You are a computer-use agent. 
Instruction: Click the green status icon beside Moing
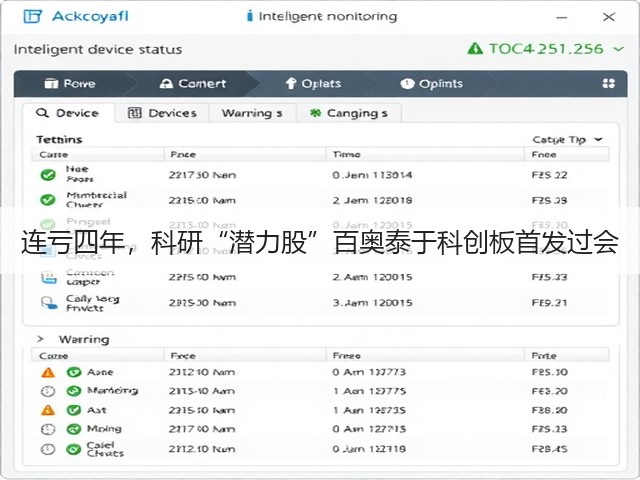coord(73,429)
